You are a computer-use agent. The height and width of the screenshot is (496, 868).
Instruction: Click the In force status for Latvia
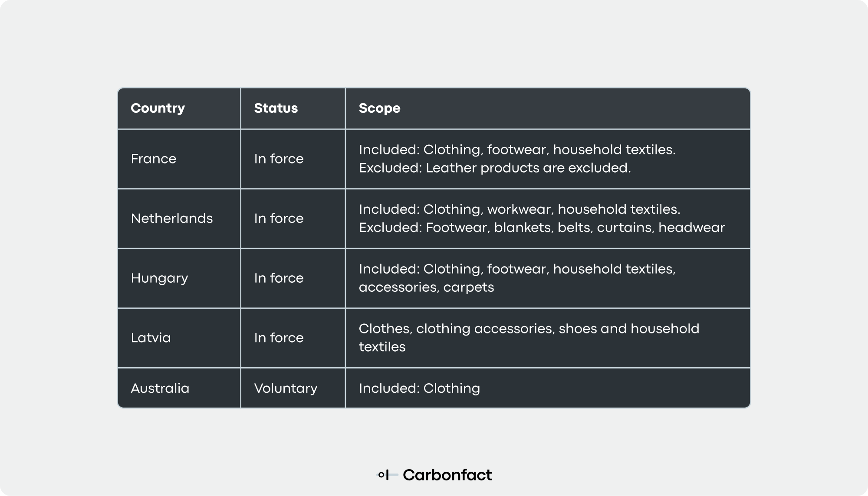point(279,338)
